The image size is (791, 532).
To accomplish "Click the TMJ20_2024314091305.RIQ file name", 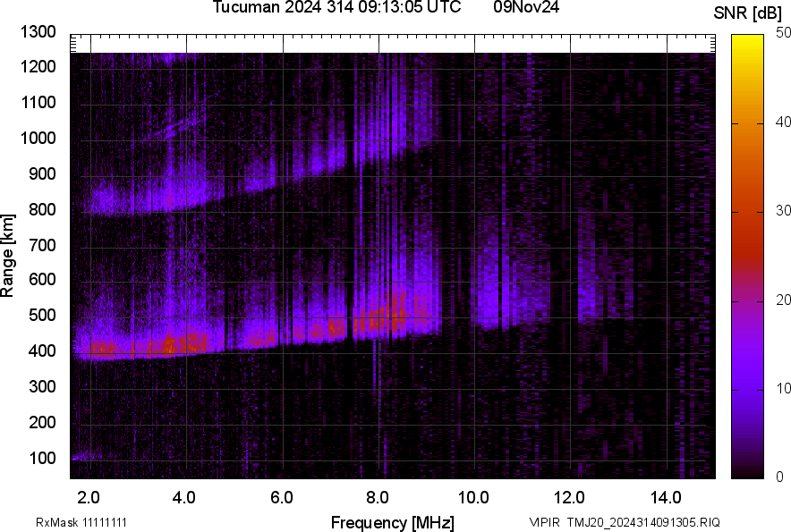I will coord(644,522).
